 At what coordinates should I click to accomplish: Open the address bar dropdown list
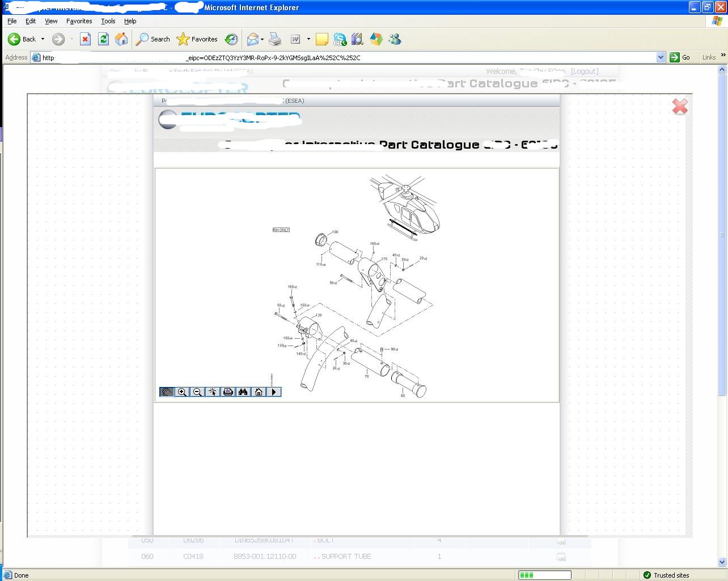(661, 57)
